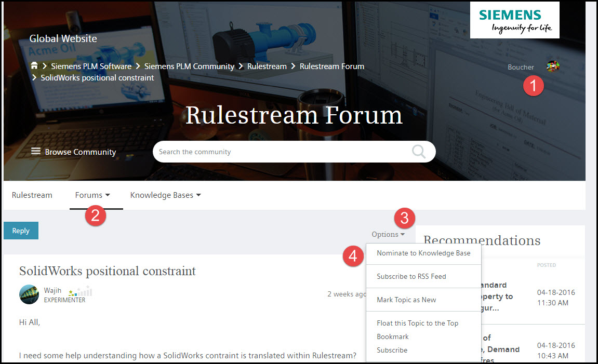Click the Reply button
The image size is (598, 364).
21,230
